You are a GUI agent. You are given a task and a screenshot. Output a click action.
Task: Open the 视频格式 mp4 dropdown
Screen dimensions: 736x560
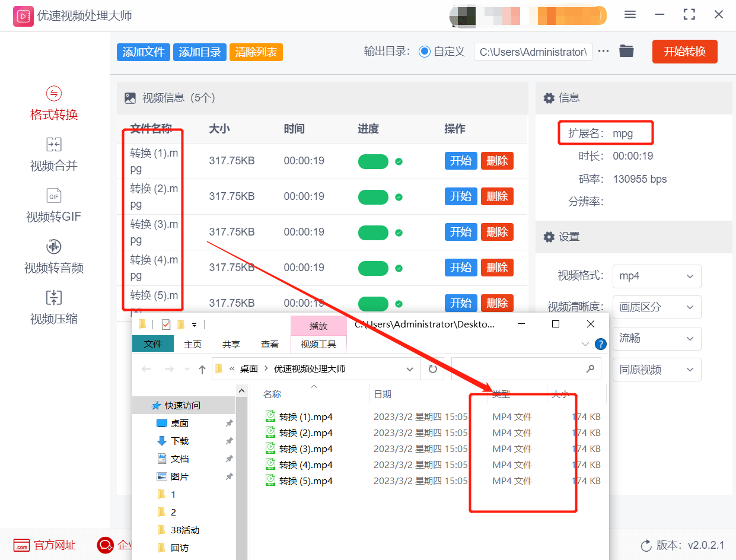[x=657, y=276]
